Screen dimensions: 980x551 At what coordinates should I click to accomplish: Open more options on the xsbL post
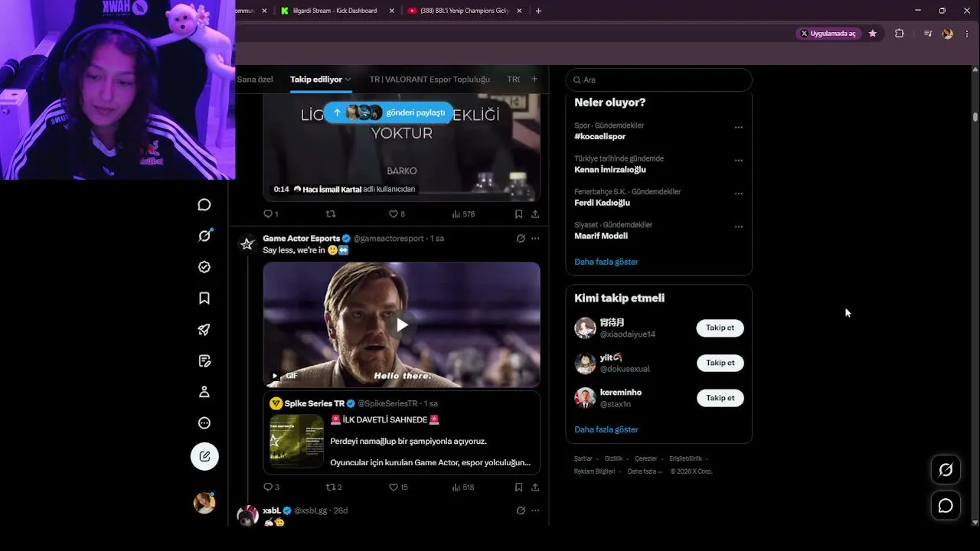click(535, 510)
